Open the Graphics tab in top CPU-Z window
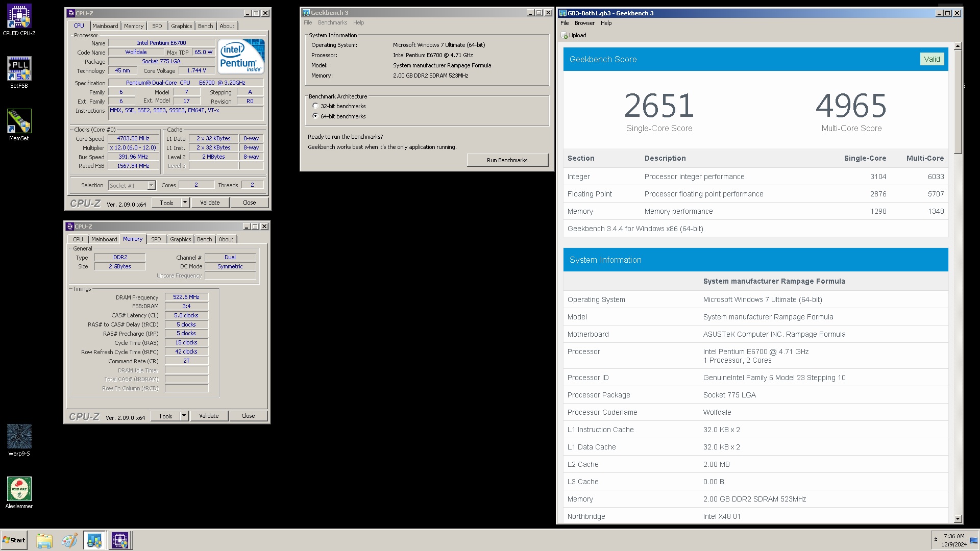Viewport: 980px width, 551px height. [182, 26]
